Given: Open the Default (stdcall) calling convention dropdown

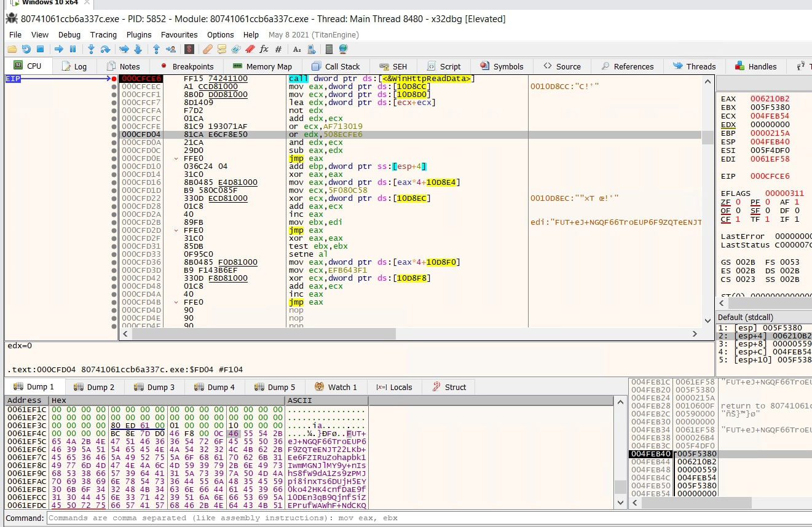Looking at the screenshot, I should 764,318.
